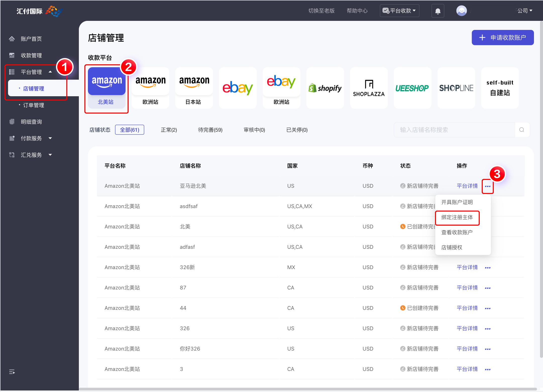Filter stores by 已关停(0)
Viewport: 543px width, 392px height.
tap(297, 130)
